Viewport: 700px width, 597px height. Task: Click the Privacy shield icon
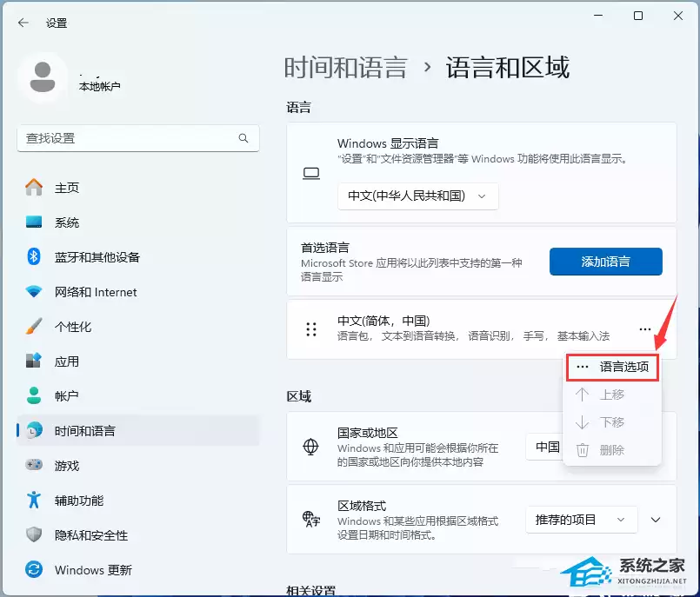(x=34, y=534)
